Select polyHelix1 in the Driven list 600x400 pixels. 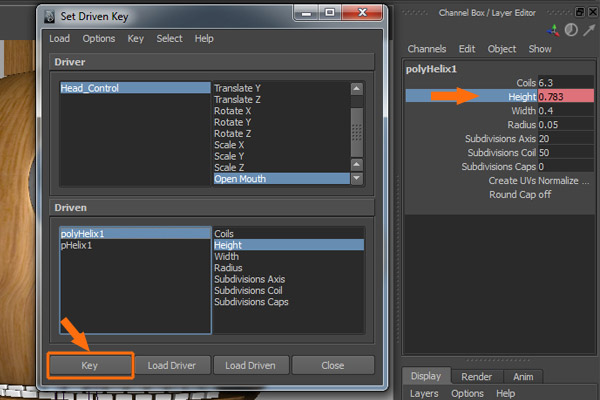pyautogui.click(x=135, y=233)
